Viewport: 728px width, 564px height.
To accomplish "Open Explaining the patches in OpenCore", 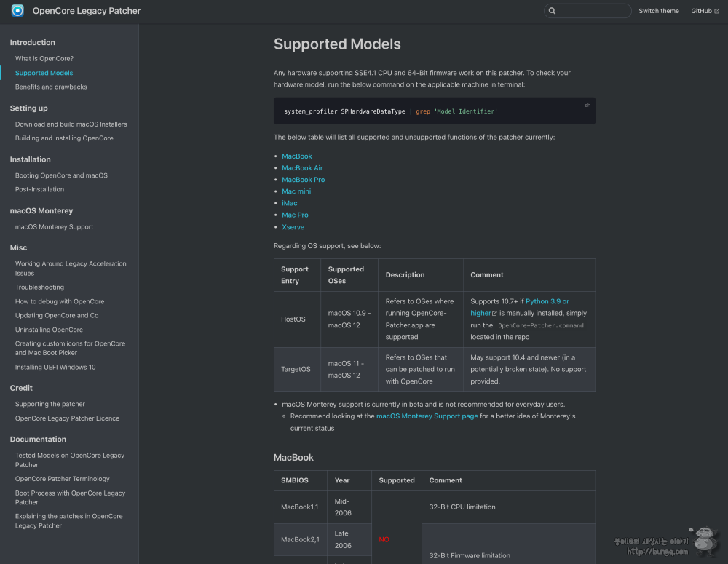I will coord(68,521).
